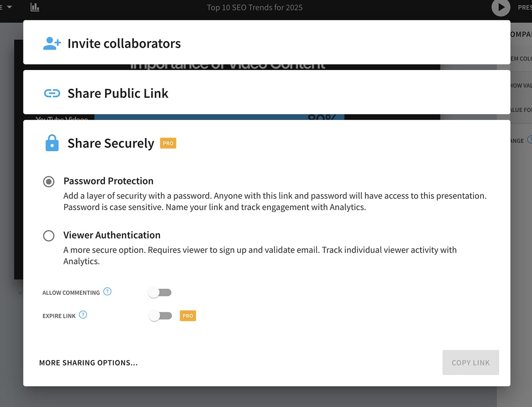Click the Allow Commenting help question icon

pyautogui.click(x=107, y=292)
